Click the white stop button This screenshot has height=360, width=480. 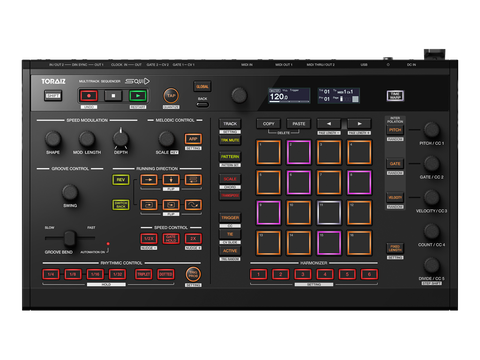[113, 96]
